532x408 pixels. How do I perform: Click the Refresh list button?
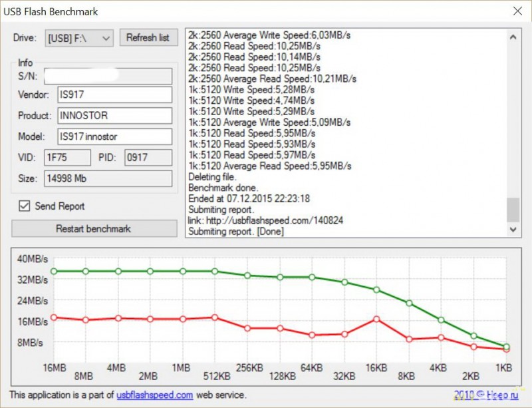[x=148, y=37]
